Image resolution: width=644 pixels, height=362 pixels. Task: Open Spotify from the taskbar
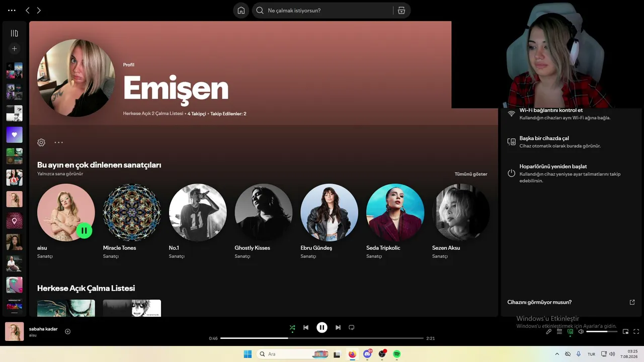tap(397, 354)
